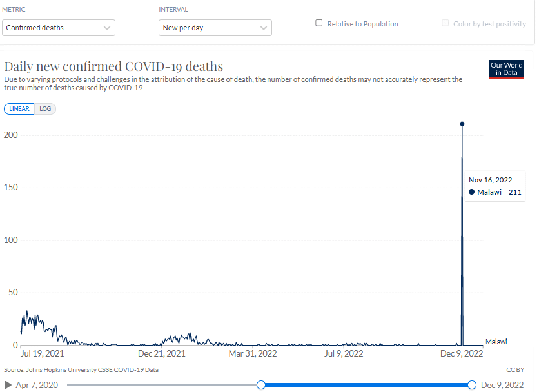Viewport: 539px width, 392px height.
Task: Click the Dec 9, 2022 end date label by slider
Action: click(502, 385)
